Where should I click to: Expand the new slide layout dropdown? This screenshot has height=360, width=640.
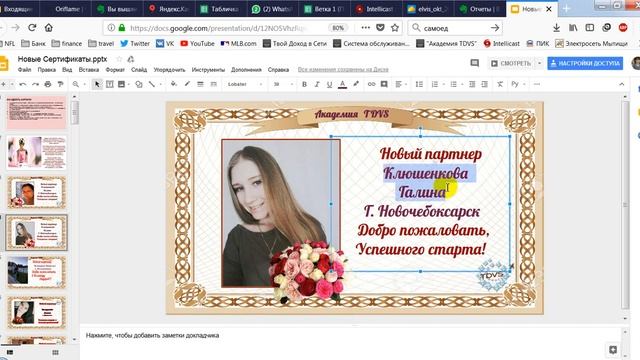[12, 84]
